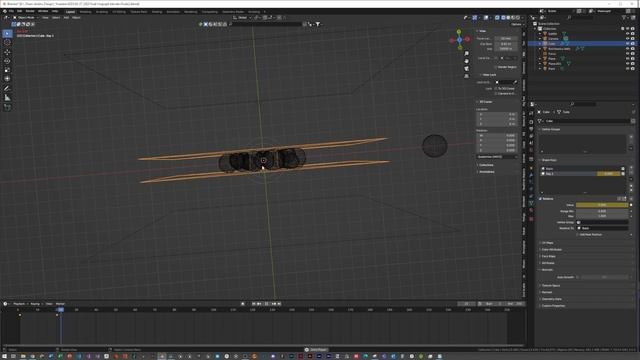
Task: Expand the Geometry Data panel
Action: point(551,299)
